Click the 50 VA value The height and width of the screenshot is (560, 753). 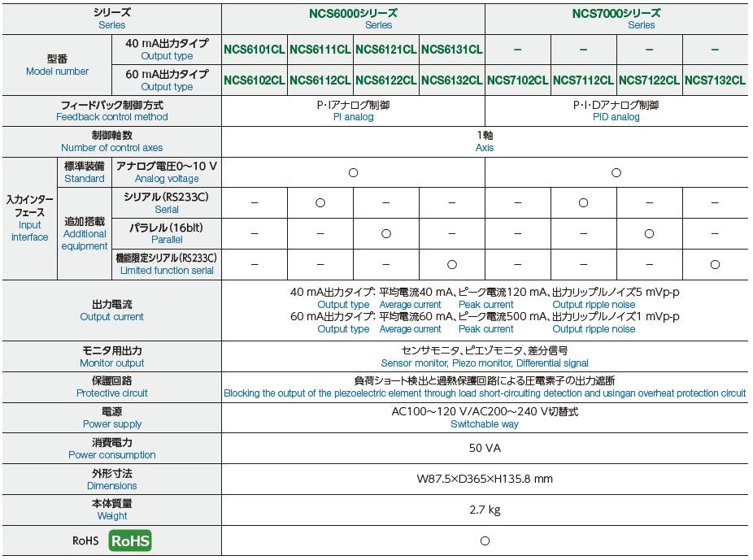click(x=485, y=448)
